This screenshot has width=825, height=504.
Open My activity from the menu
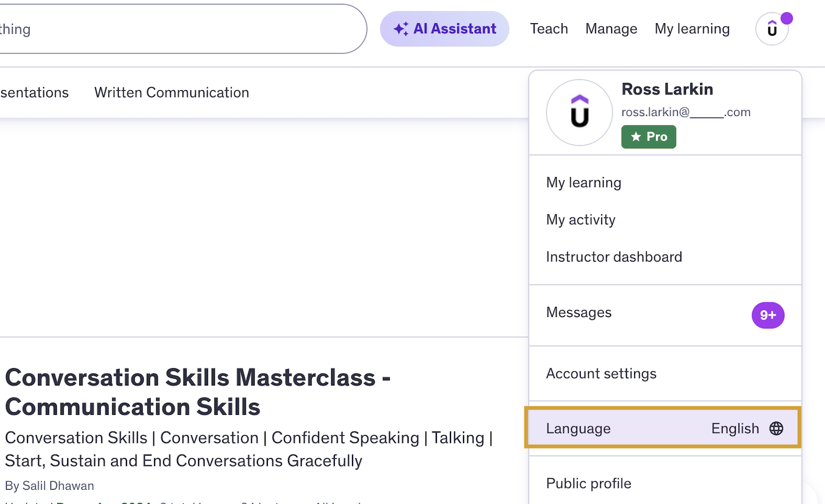click(x=580, y=220)
